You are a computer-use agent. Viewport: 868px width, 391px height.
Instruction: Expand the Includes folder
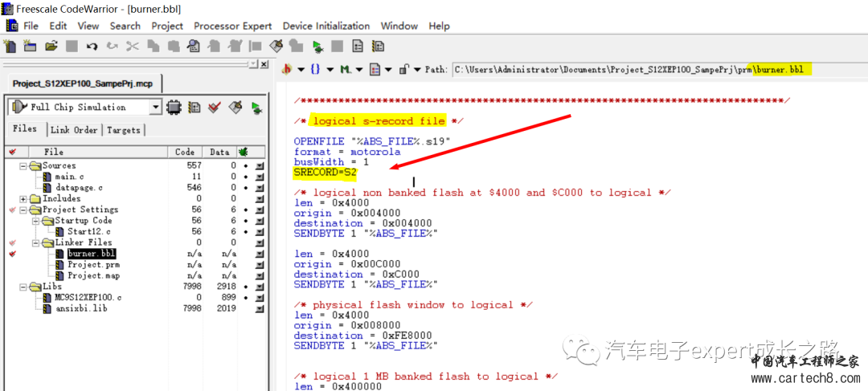point(23,198)
